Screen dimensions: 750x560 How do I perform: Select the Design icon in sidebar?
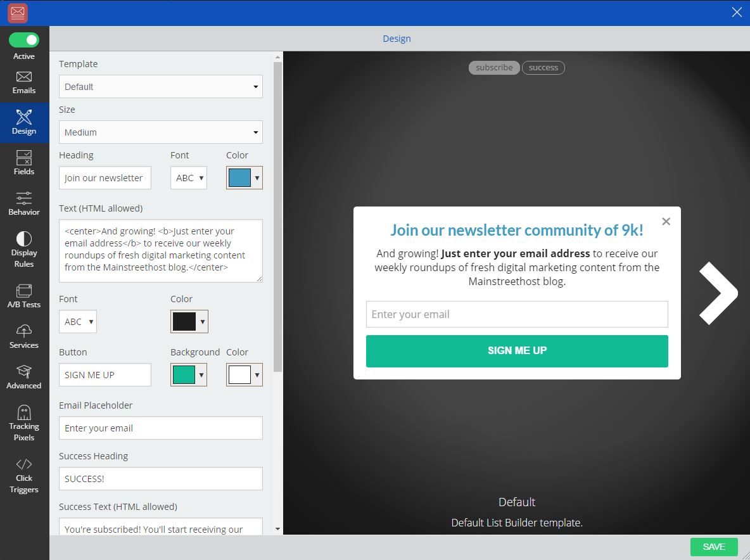pos(24,122)
